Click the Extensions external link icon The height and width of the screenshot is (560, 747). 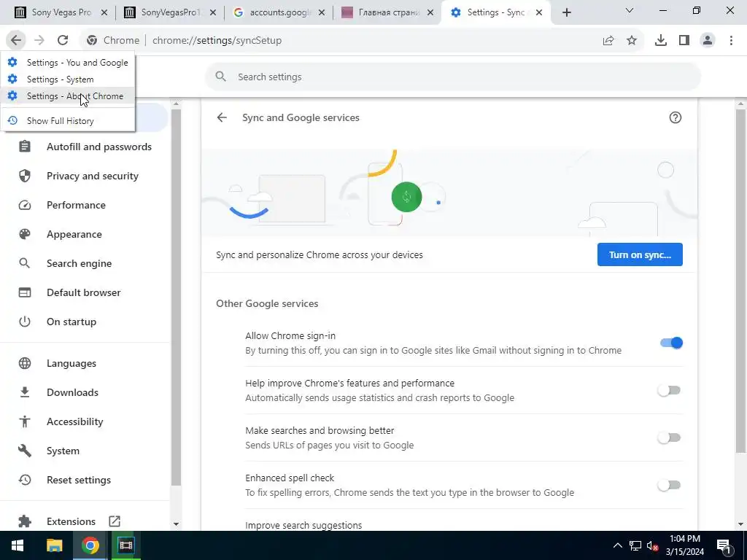tap(115, 521)
